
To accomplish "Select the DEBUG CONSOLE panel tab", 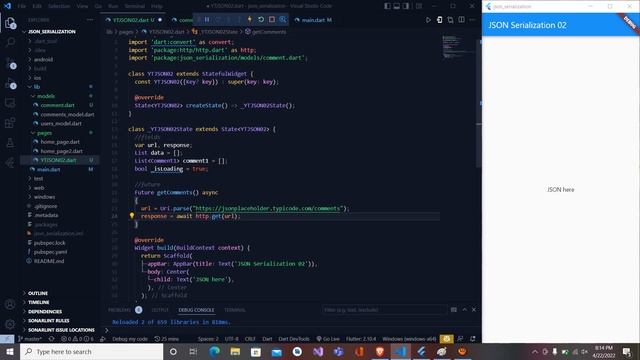I will click(196, 310).
